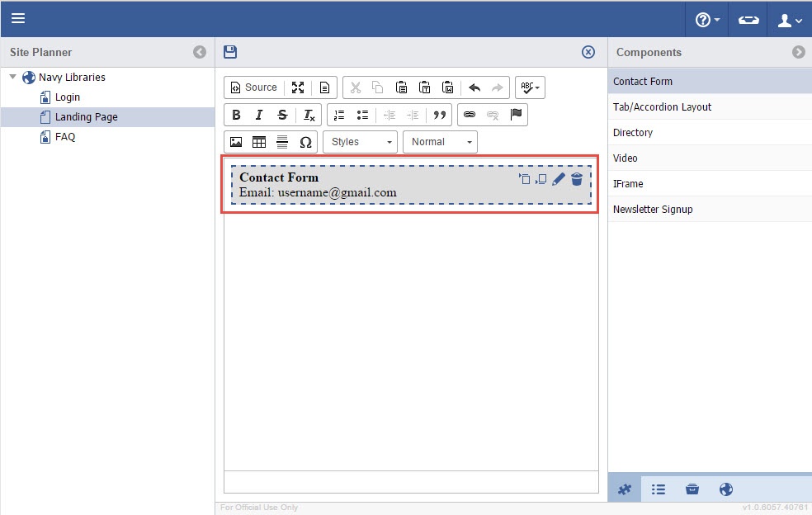Insert a table in the editor
Screen dimensions: 812x515
[x=259, y=142]
